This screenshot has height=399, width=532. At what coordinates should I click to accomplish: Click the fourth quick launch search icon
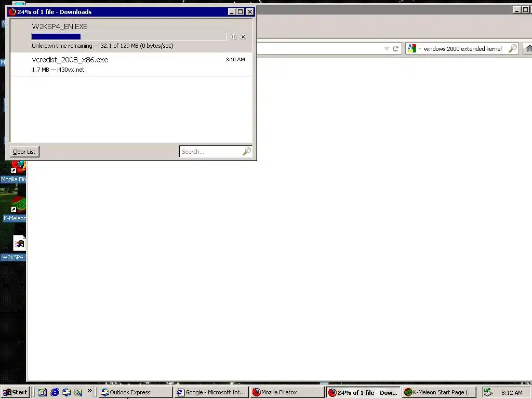coord(78,392)
